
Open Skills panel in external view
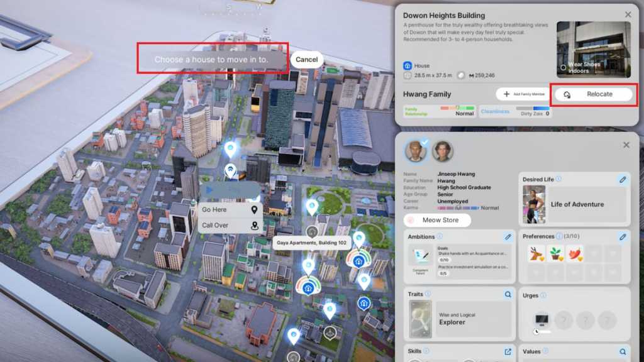tap(508, 351)
